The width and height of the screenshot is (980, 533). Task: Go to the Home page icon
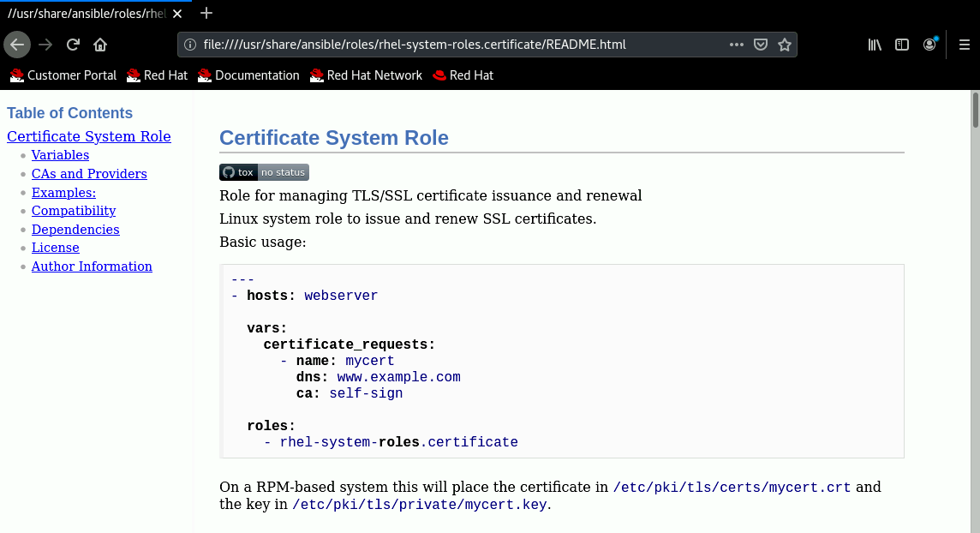[x=100, y=45]
